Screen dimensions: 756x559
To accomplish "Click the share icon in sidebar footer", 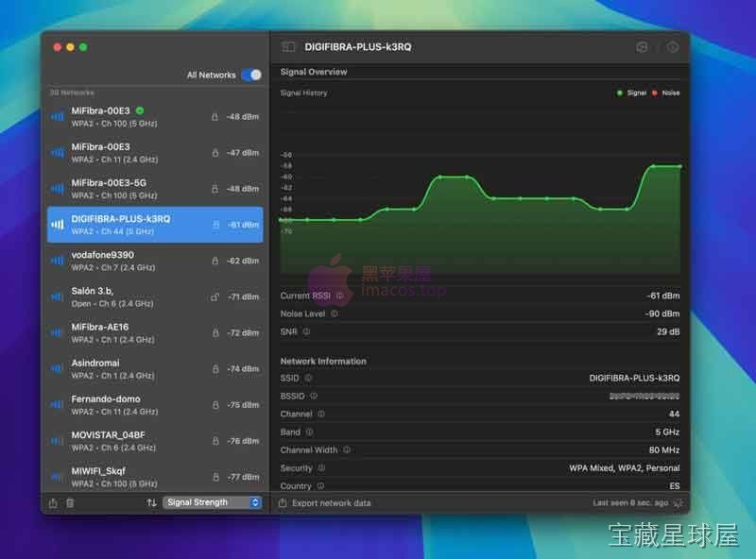I will pos(53,502).
